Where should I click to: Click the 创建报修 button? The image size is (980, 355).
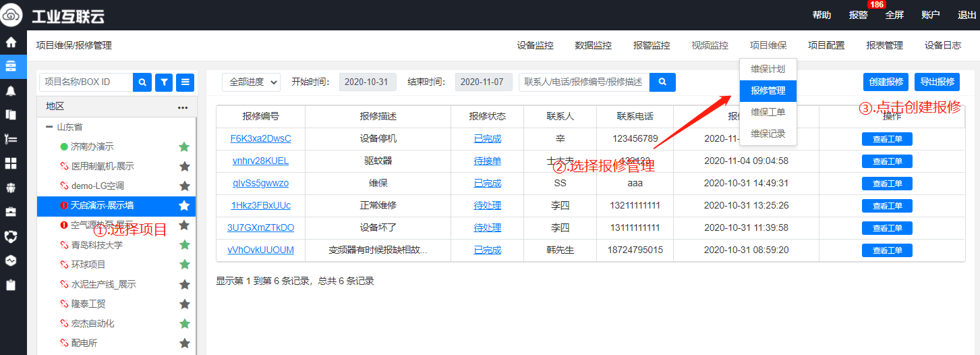click(x=886, y=82)
